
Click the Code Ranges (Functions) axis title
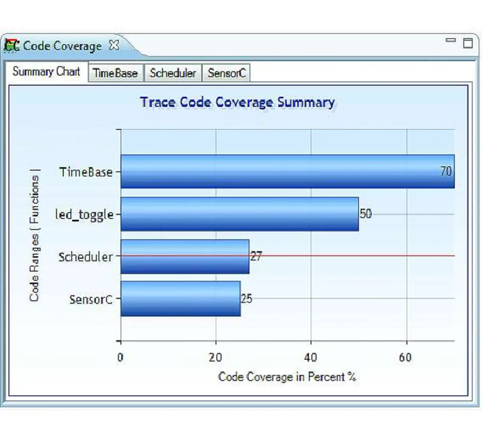click(x=34, y=236)
